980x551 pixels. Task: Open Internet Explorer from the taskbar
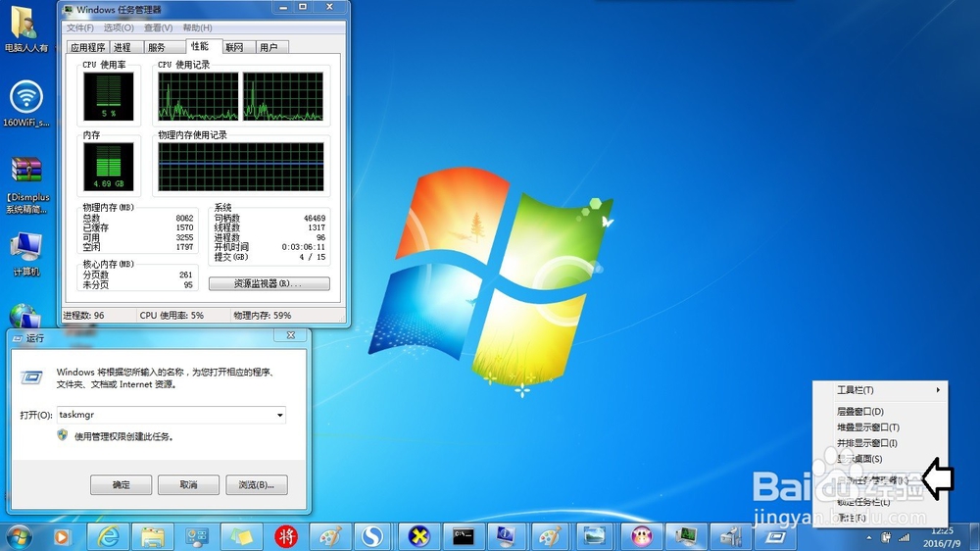pos(108,536)
